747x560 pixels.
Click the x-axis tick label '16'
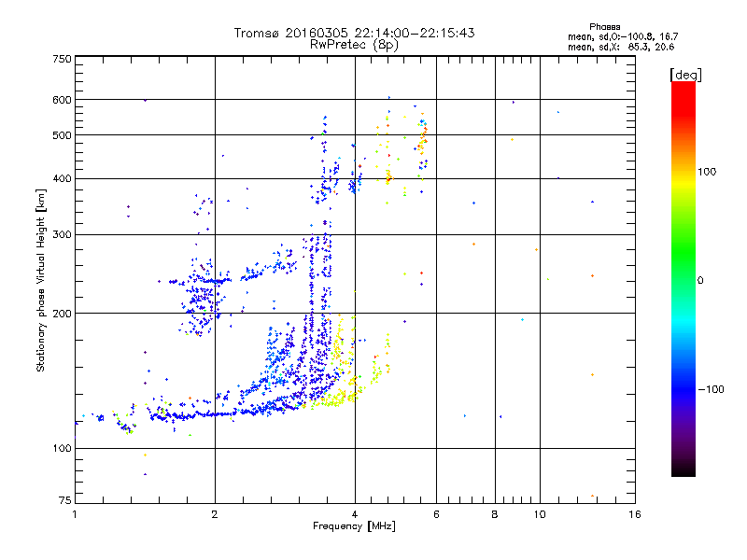click(x=635, y=514)
